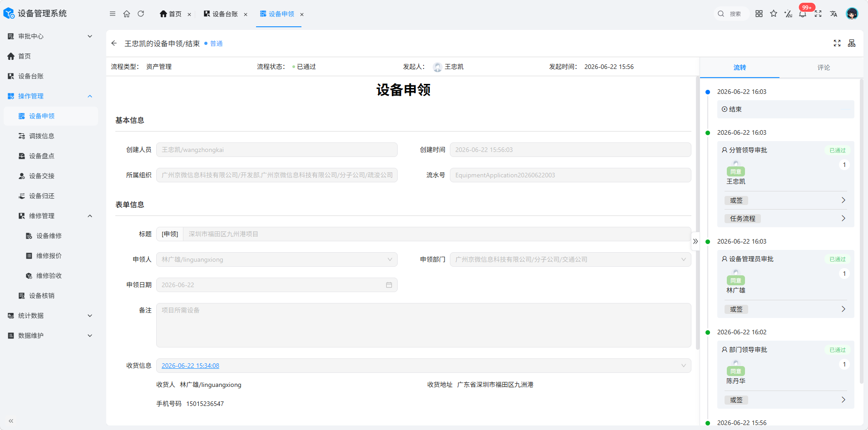Click the 2026-06-22 15:34:08 link
This screenshot has width=868, height=430.
pyautogui.click(x=190, y=366)
